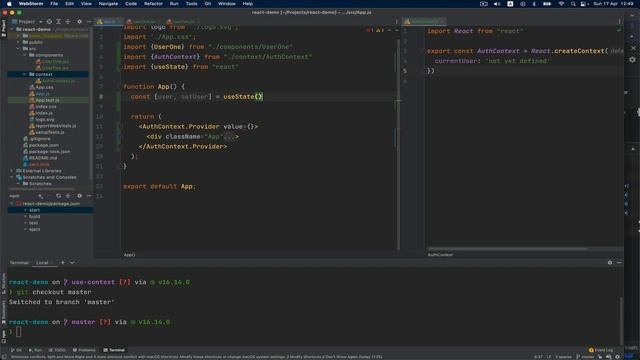
Task: Collapse Scratches and Consoles node
Action: point(12,177)
